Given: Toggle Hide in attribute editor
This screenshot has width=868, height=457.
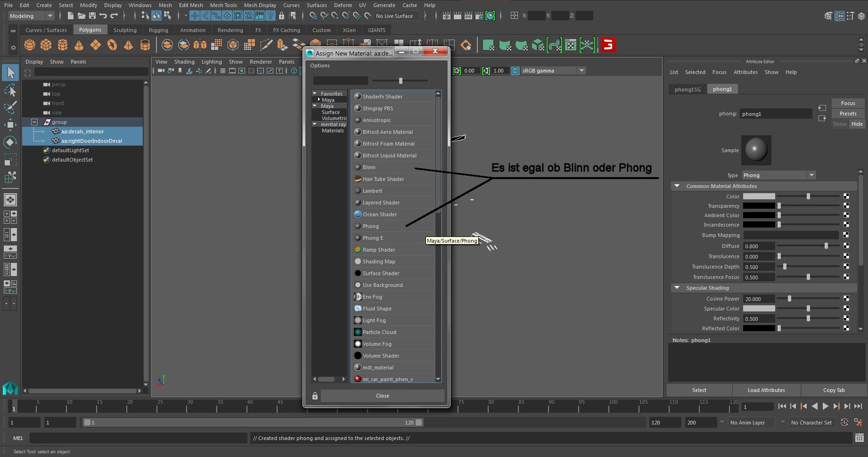Looking at the screenshot, I should point(857,124).
